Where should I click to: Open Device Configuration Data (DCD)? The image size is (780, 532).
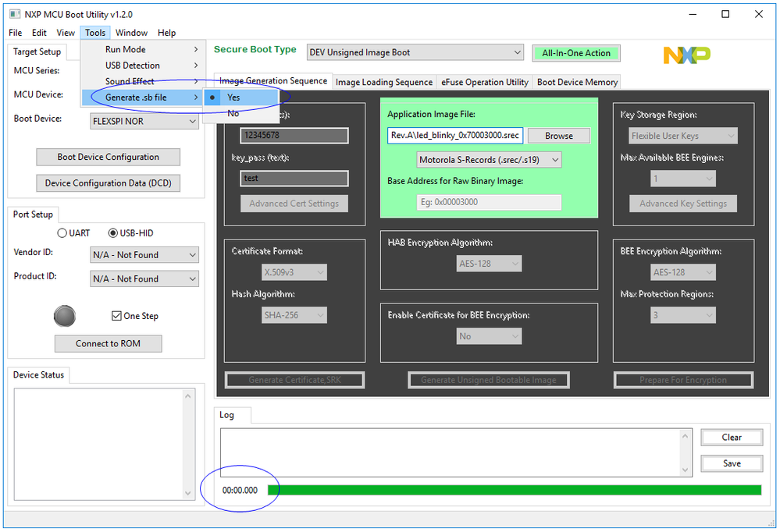coord(108,183)
